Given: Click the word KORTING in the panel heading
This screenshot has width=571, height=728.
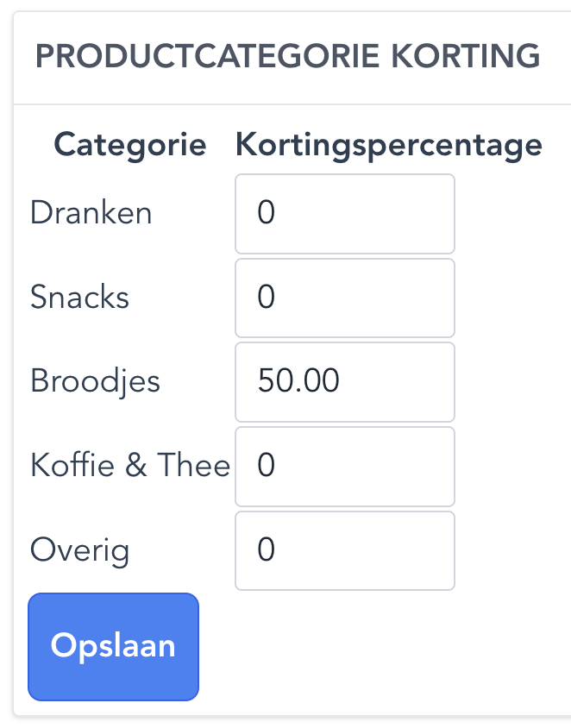Looking at the screenshot, I should pyautogui.click(x=466, y=57).
